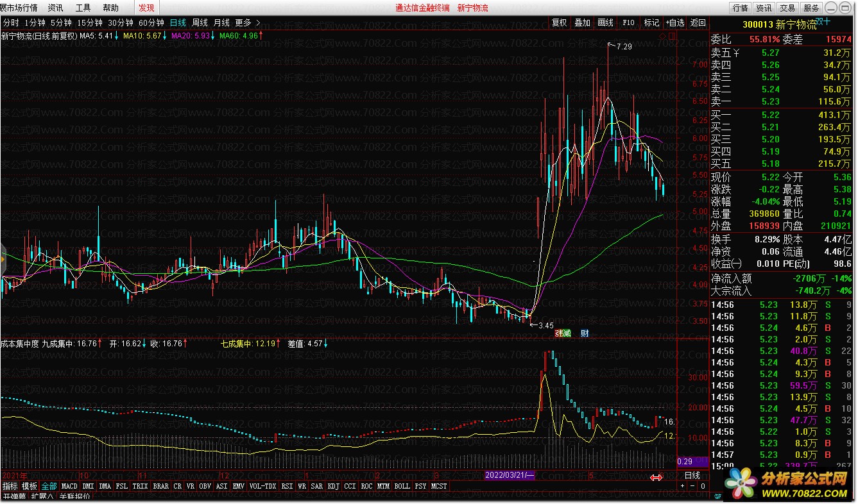Click the rectangle icon at chart corner

point(673,36)
